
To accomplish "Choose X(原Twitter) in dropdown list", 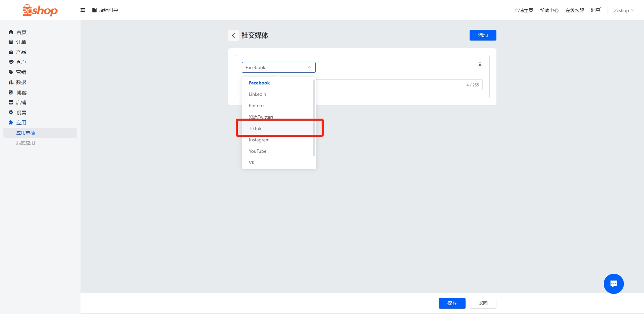I will pos(278,117).
